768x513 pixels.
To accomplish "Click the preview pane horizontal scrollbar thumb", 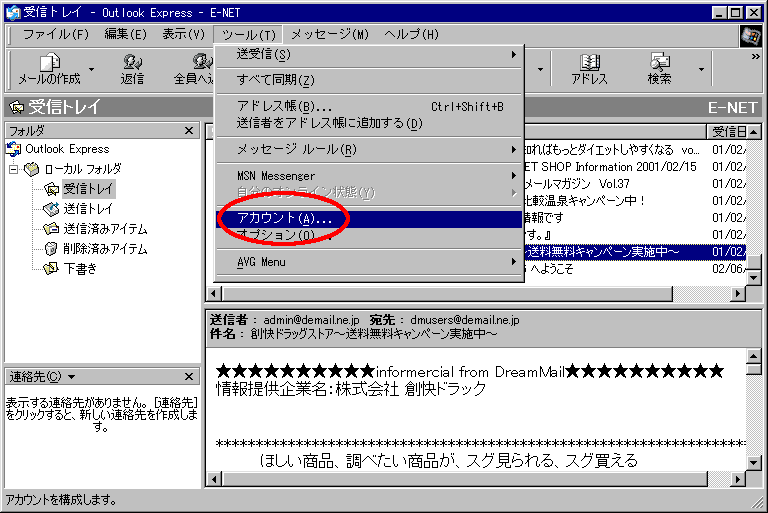I will [x=464, y=479].
